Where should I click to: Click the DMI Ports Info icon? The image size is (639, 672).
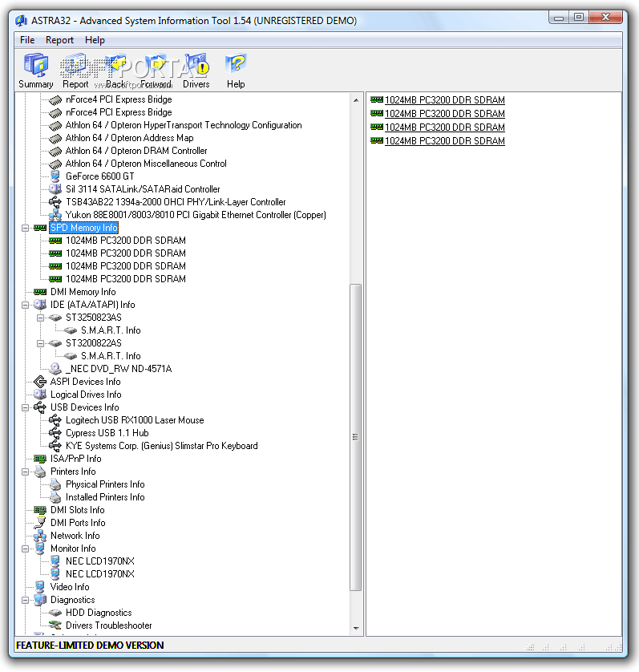pos(40,522)
